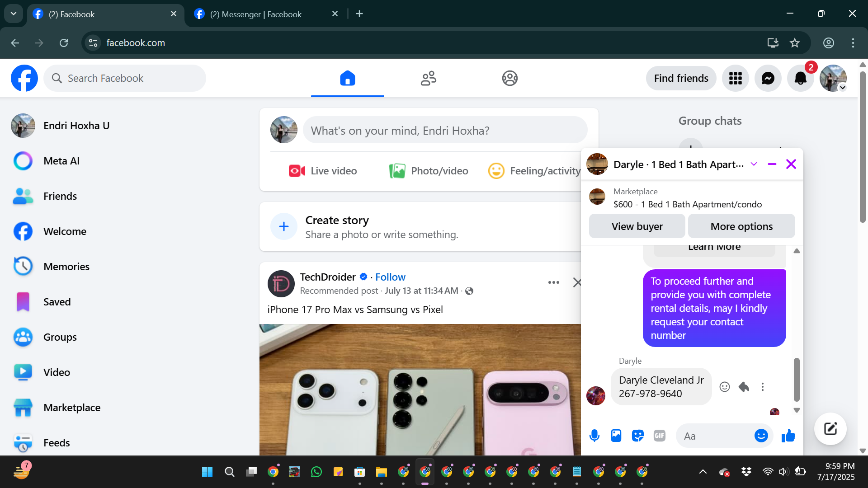
Task: Close the first Facebook browser tab
Action: [x=174, y=14]
